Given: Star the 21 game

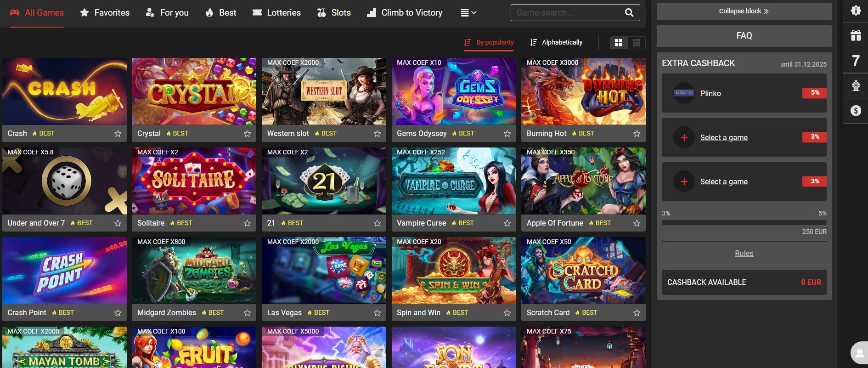Looking at the screenshot, I should coord(377,223).
